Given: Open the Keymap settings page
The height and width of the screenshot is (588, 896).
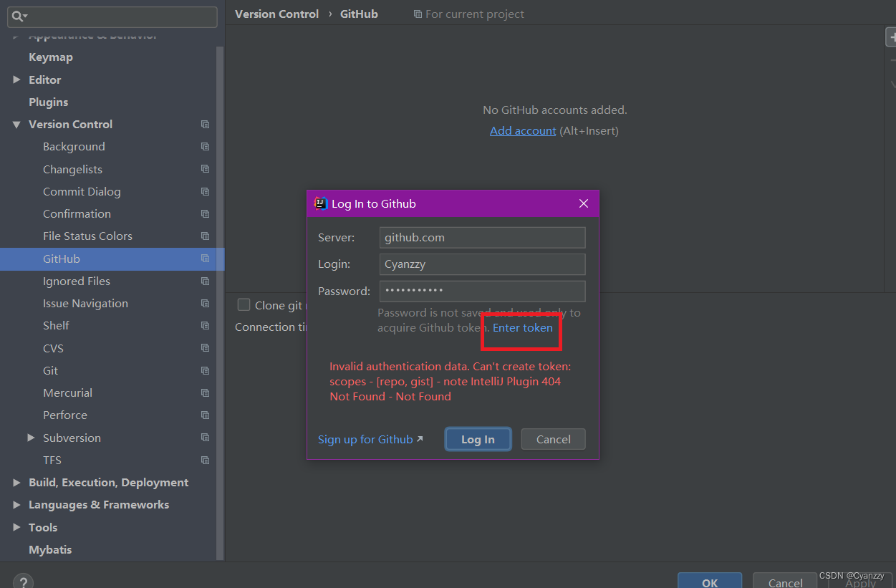Looking at the screenshot, I should [51, 57].
